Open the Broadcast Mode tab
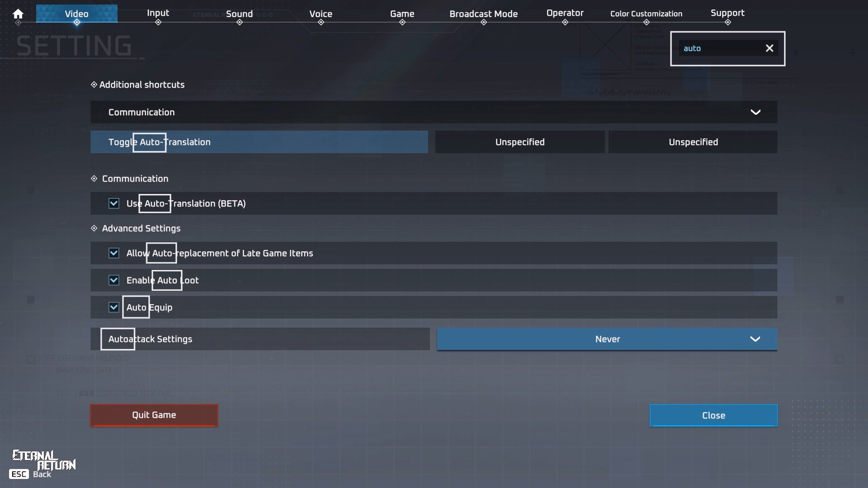 [483, 14]
